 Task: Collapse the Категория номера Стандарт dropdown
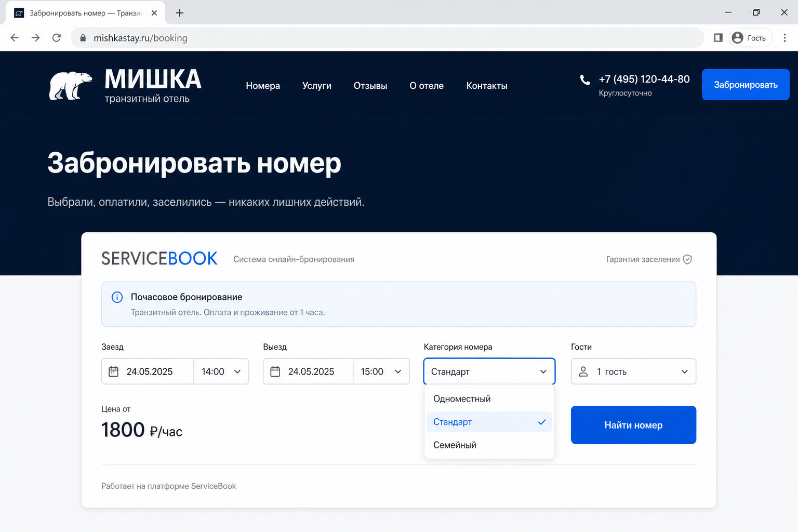pyautogui.click(x=489, y=371)
